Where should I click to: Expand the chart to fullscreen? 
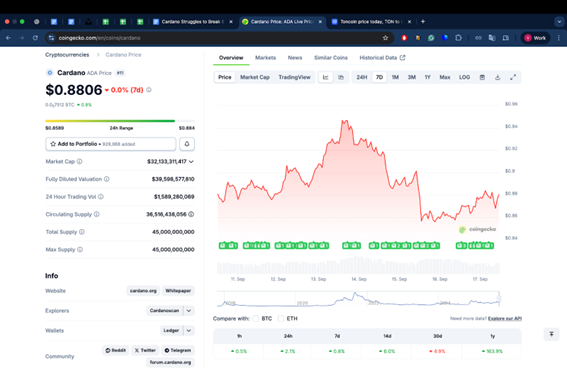[x=513, y=77]
